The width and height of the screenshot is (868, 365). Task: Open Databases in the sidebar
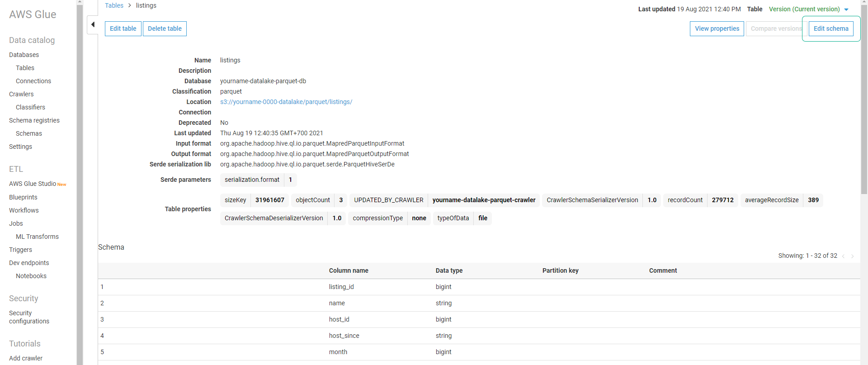(24, 55)
